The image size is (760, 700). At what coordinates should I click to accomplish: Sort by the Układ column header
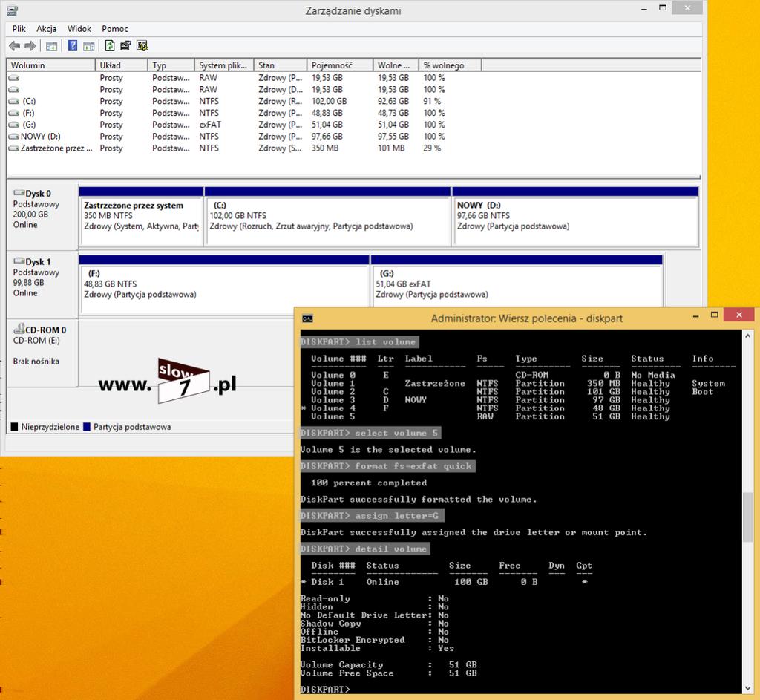[x=121, y=65]
